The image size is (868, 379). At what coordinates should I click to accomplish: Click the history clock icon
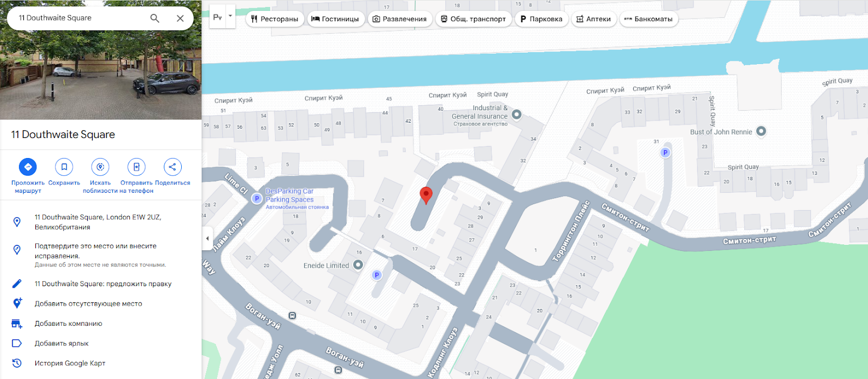pyautogui.click(x=17, y=363)
